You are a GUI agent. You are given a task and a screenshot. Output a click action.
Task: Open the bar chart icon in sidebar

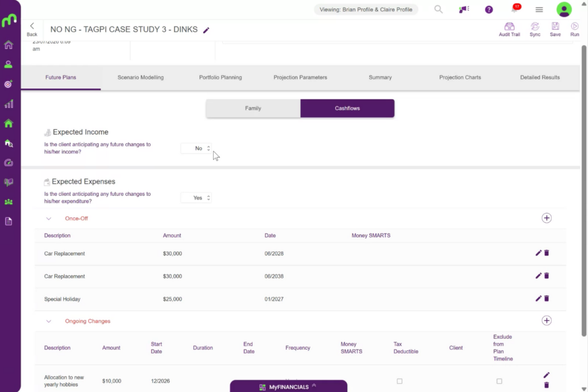coord(8,104)
